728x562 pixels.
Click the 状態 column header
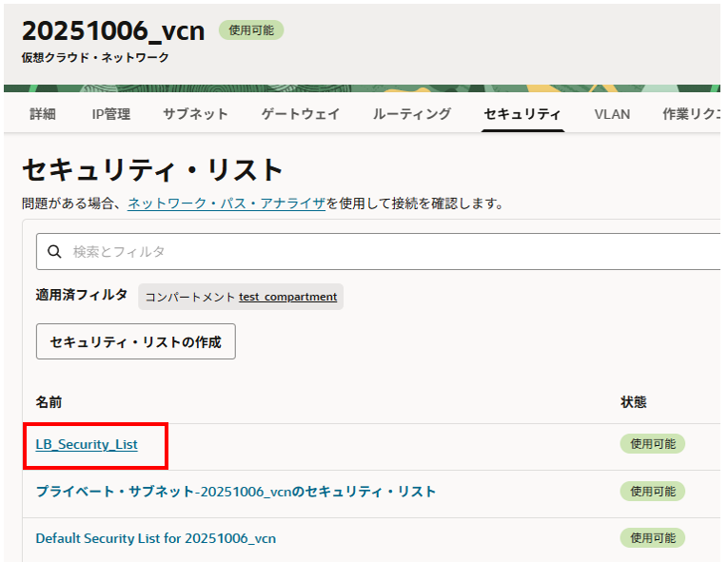[x=633, y=402]
